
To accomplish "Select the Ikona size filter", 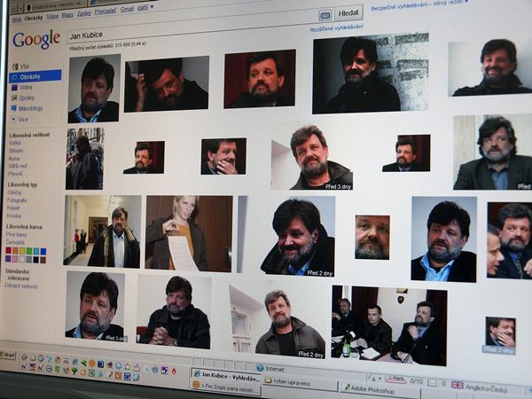I will (14, 159).
